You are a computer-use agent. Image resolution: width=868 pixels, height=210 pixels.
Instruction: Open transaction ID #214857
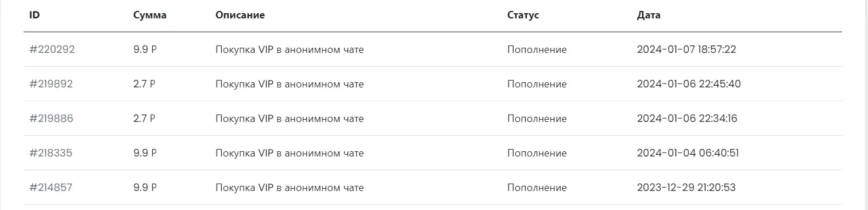click(x=51, y=188)
